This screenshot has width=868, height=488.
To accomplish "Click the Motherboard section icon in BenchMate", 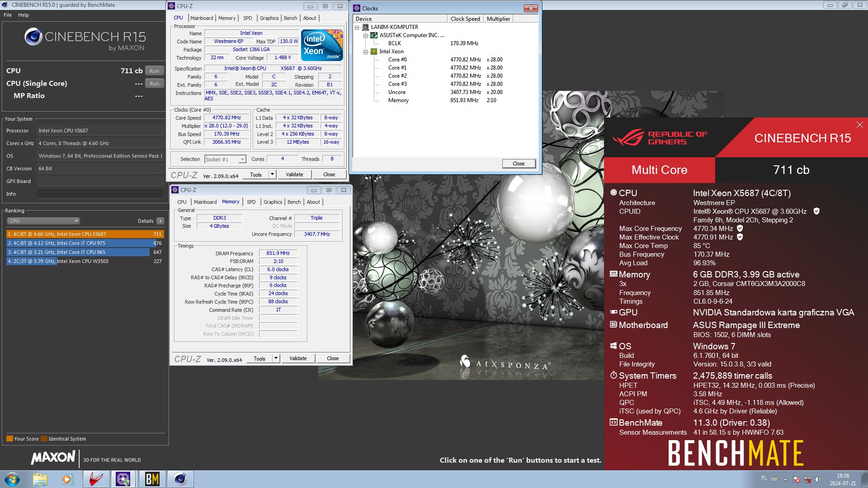I will tap(613, 324).
